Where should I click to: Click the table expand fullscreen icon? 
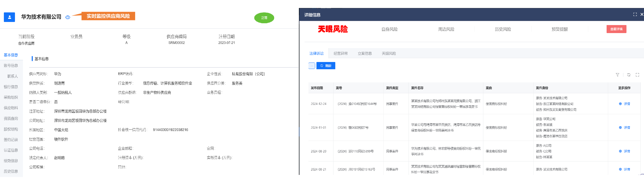tap(637, 75)
